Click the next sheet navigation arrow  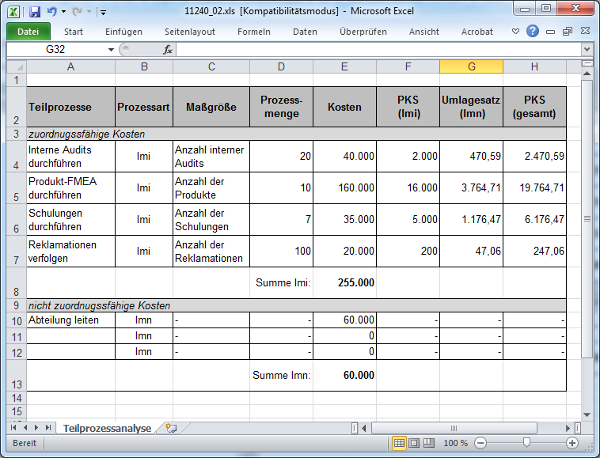click(38, 428)
